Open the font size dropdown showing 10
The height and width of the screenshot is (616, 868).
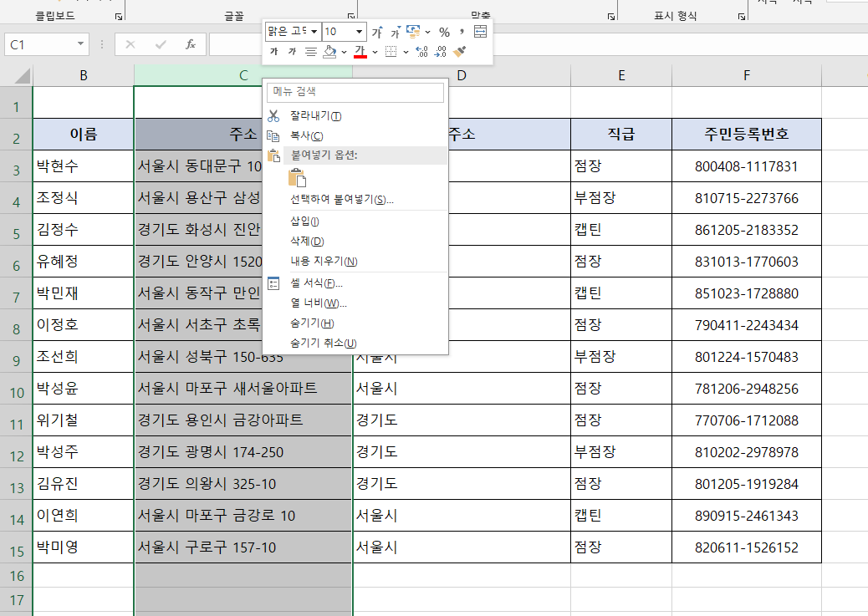359,32
